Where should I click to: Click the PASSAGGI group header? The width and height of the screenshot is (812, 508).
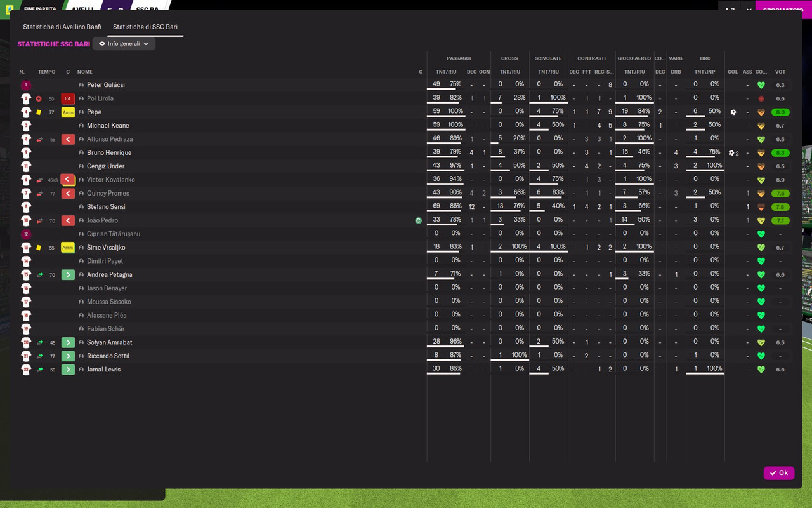[459, 58]
